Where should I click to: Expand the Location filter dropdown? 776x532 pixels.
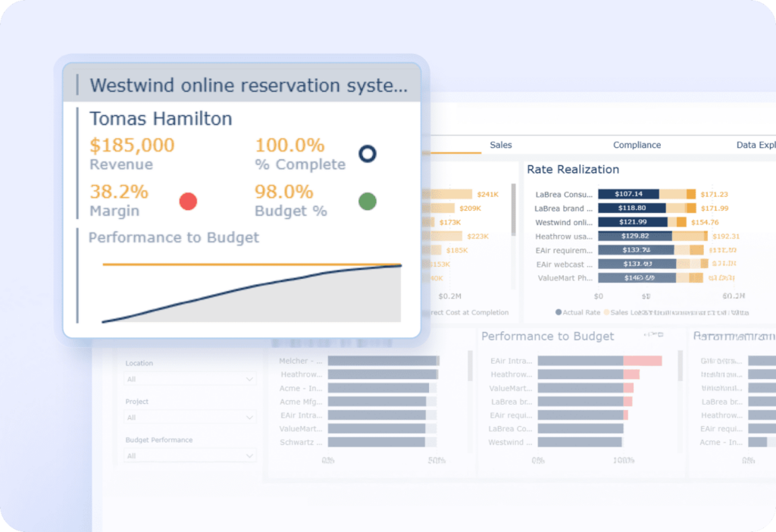click(190, 379)
